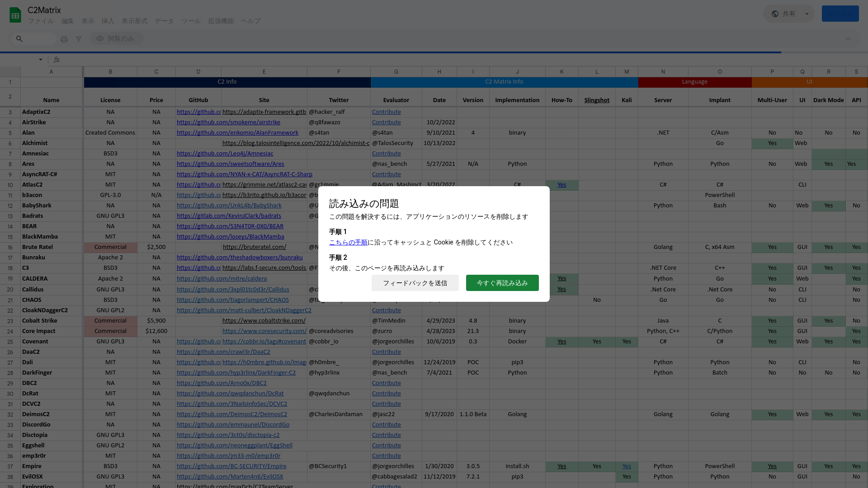Click the @TalosSecurity evaluator cell
Viewport: 868px width, 488px height.
(x=396, y=143)
